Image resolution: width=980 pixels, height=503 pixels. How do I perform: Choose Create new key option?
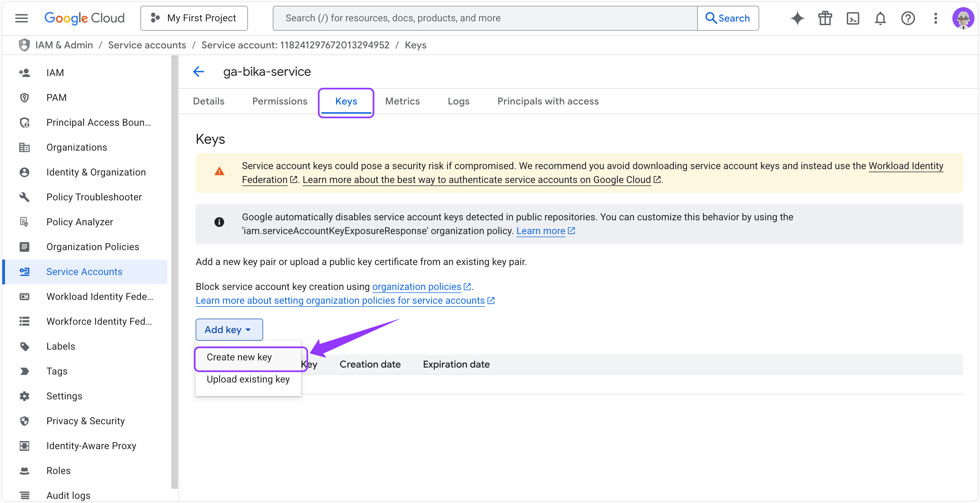[239, 357]
